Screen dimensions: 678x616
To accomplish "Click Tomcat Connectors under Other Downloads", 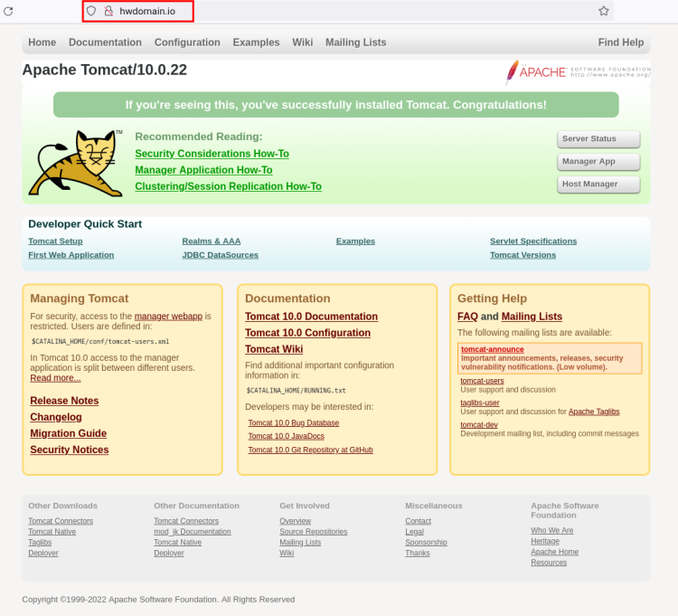I will pyautogui.click(x=61, y=521).
